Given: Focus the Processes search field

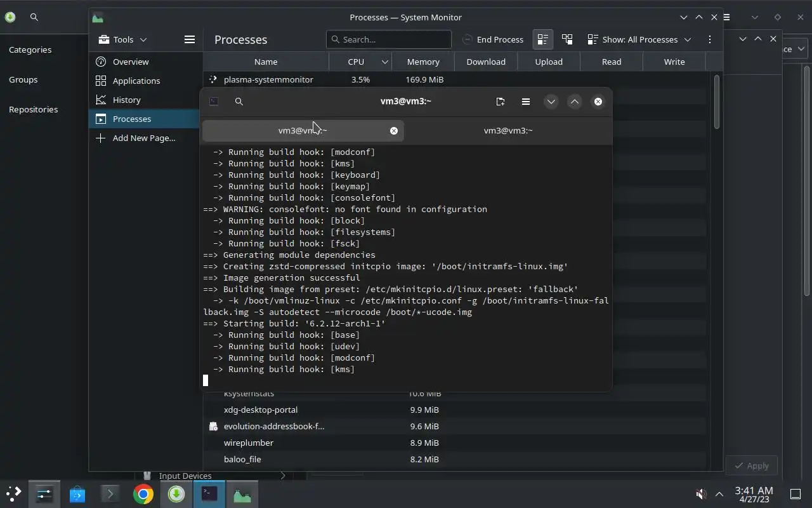Looking at the screenshot, I should pyautogui.click(x=388, y=39).
